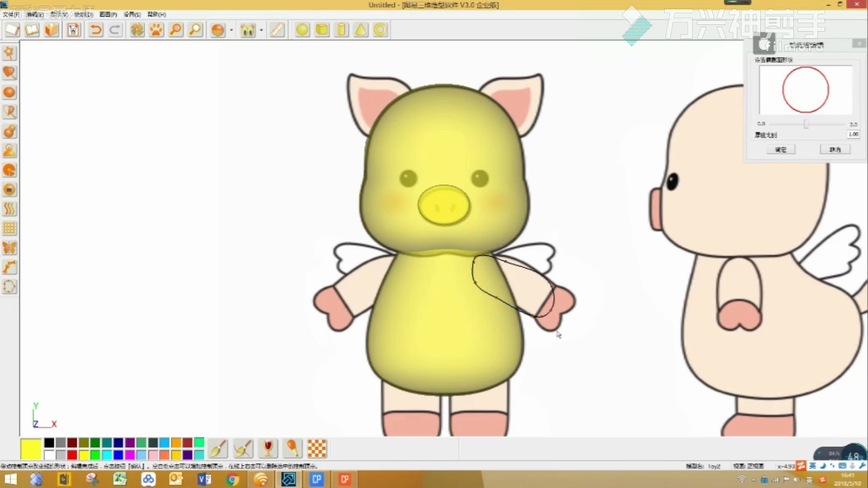Insert a cone primitive

click(x=361, y=30)
